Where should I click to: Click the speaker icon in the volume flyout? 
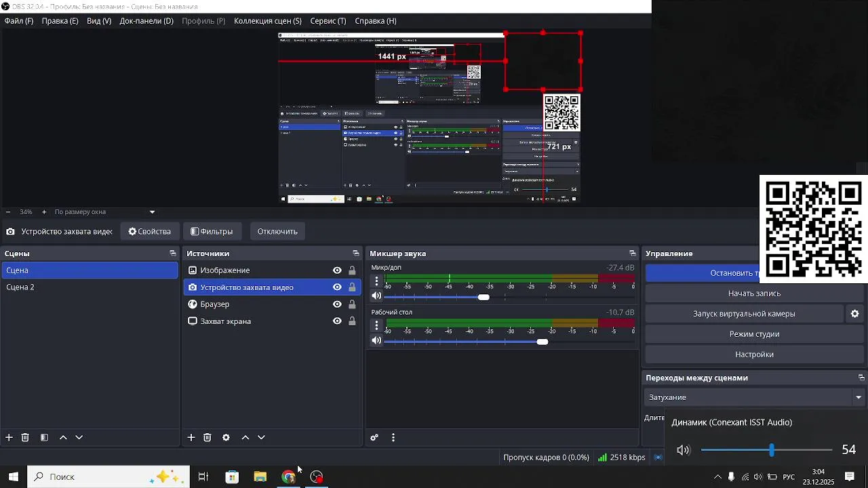[683, 450]
